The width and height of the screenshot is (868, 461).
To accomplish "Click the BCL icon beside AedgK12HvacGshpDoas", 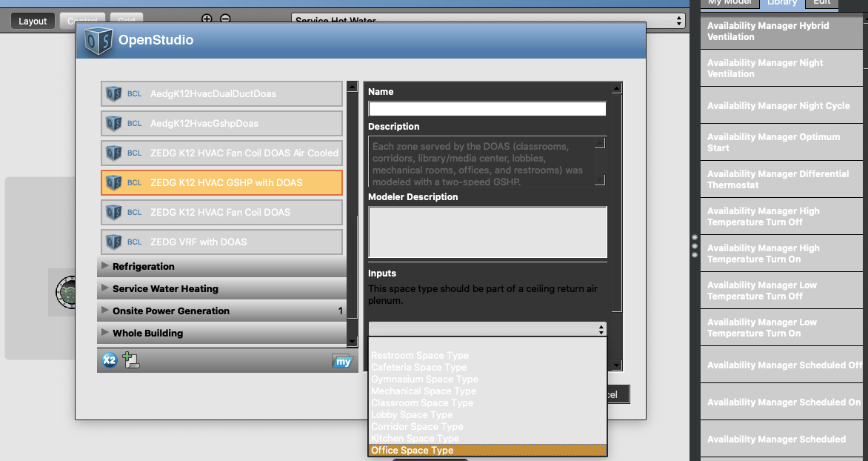I will coord(115,123).
